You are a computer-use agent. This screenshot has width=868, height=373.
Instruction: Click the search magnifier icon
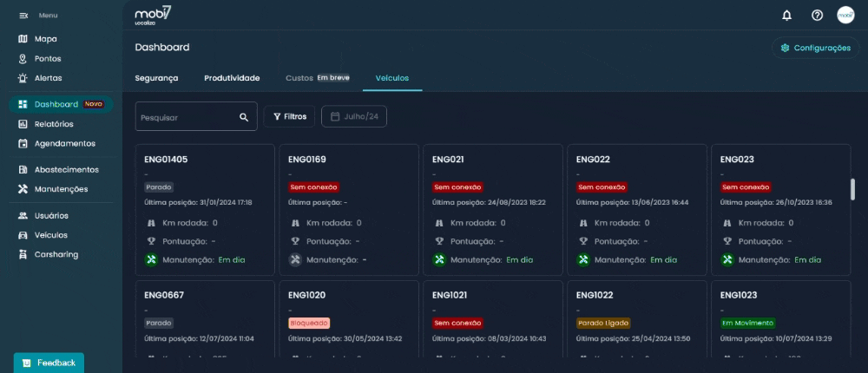point(244,116)
